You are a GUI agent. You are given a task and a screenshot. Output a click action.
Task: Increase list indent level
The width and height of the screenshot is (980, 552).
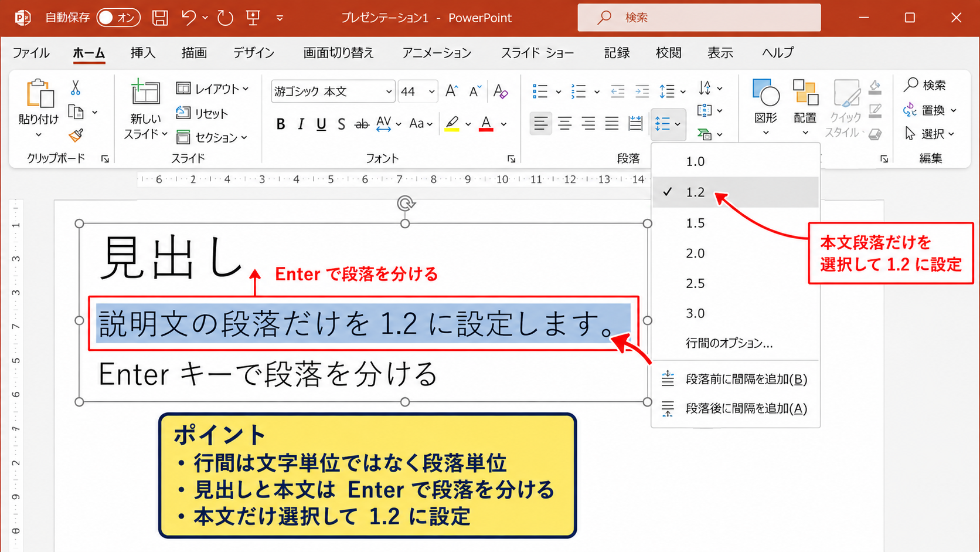[x=642, y=91]
